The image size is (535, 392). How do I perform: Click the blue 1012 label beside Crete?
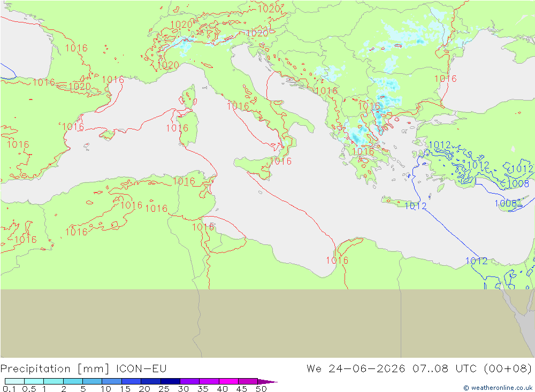[x=416, y=206]
